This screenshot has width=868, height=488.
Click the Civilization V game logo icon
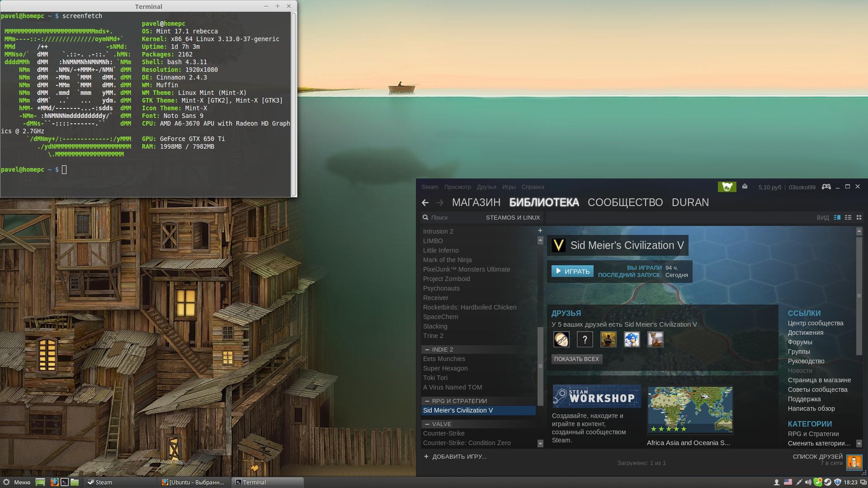(x=559, y=245)
